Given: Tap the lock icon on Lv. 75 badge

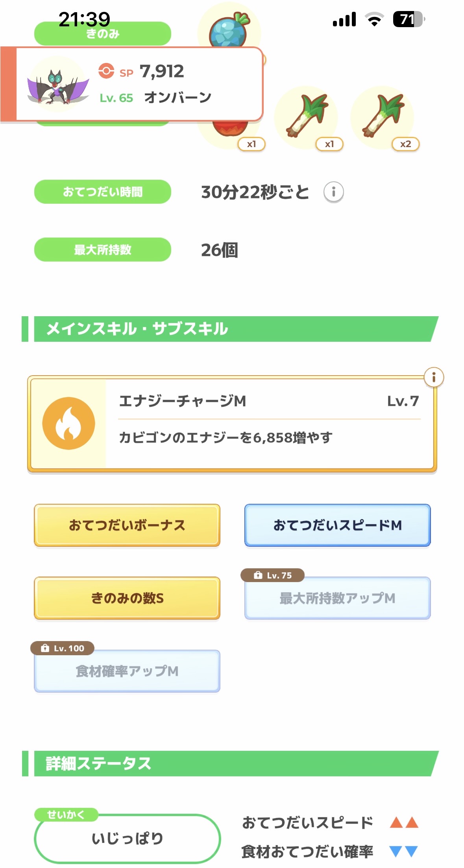Looking at the screenshot, I should point(258,575).
